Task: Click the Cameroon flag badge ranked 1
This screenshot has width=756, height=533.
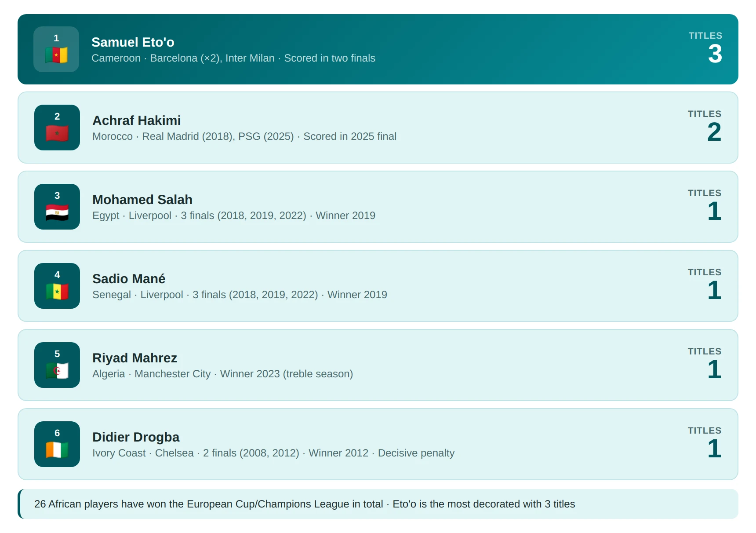Action: pos(56,49)
